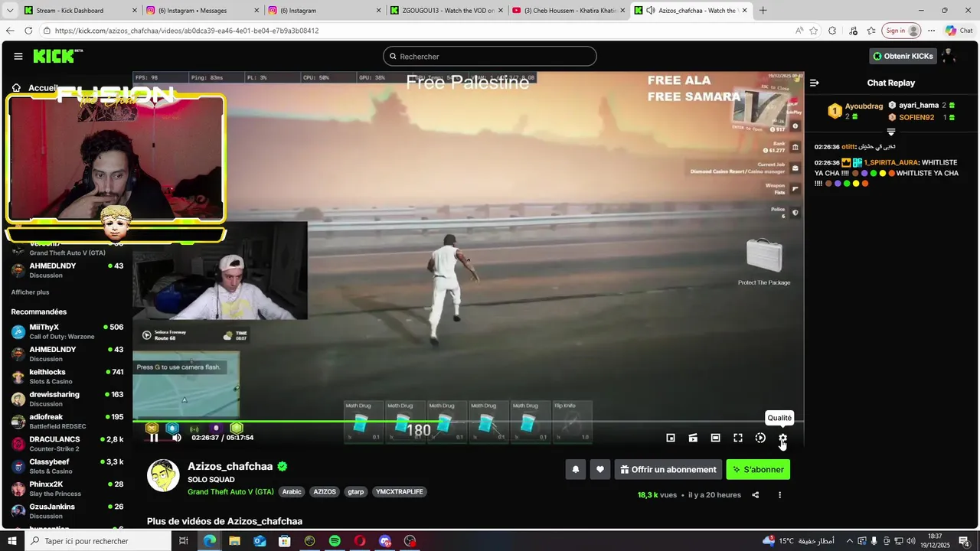The width and height of the screenshot is (980, 551).
Task: Open the DRACULANCS recommended channel
Action: [x=67, y=444]
